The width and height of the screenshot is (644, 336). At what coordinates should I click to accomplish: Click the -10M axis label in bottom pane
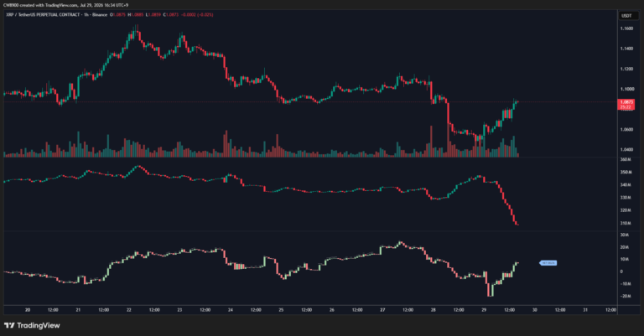tap(625, 284)
